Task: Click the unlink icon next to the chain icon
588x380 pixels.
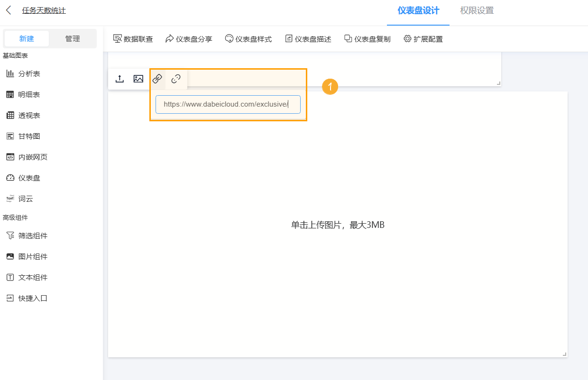Action: (x=176, y=79)
